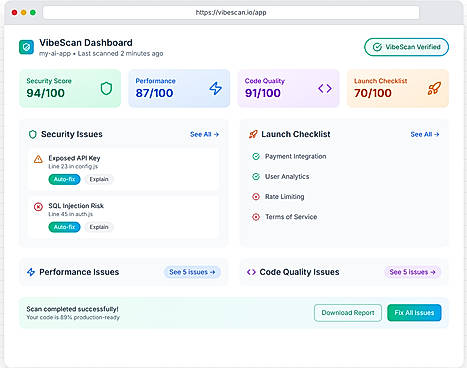467x368 pixels.
Task: Click the red error icon for SQL Injection Risk
Action: [x=38, y=207]
